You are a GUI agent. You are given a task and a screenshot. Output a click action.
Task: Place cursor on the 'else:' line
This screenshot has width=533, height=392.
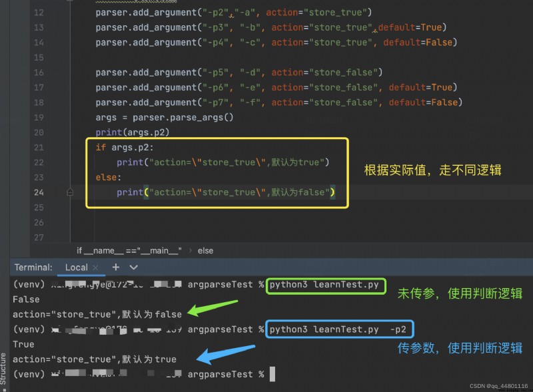coord(109,177)
